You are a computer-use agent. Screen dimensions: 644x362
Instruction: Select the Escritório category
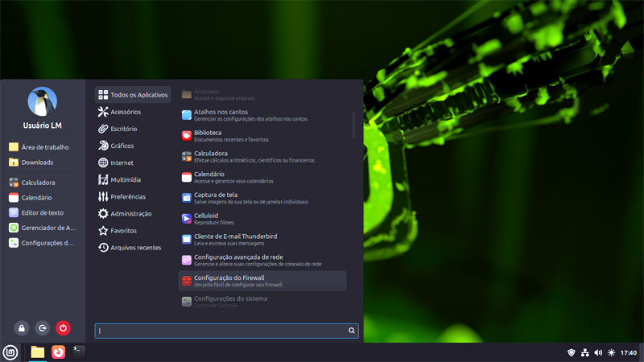click(133, 129)
